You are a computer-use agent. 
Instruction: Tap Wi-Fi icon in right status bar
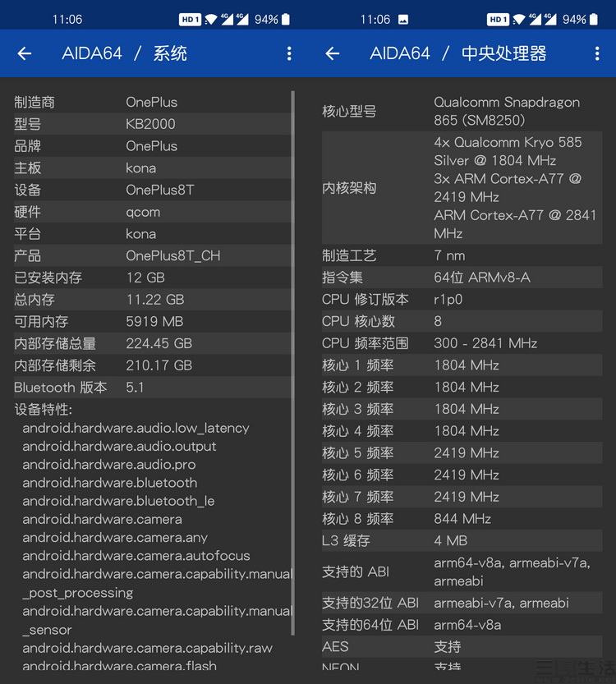pyautogui.click(x=519, y=19)
